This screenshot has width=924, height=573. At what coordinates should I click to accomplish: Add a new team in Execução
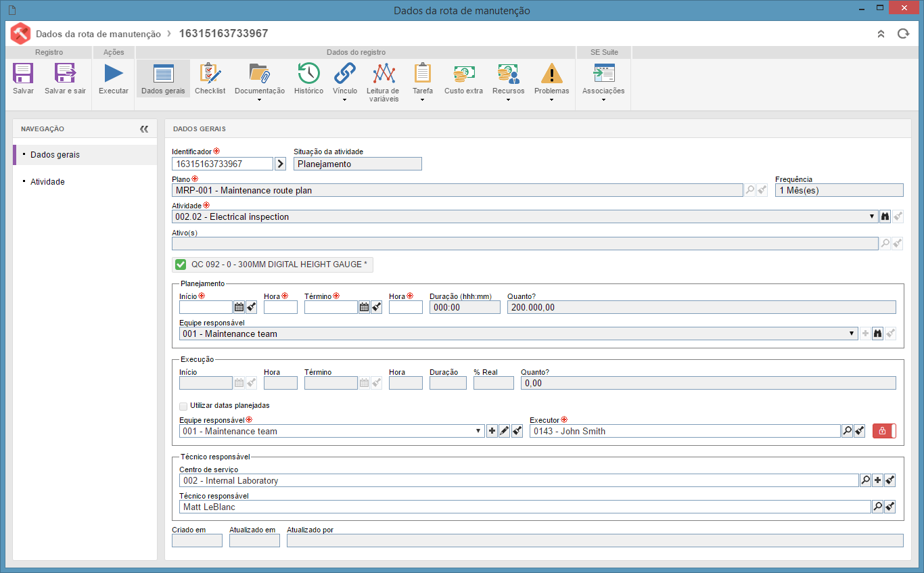click(492, 431)
